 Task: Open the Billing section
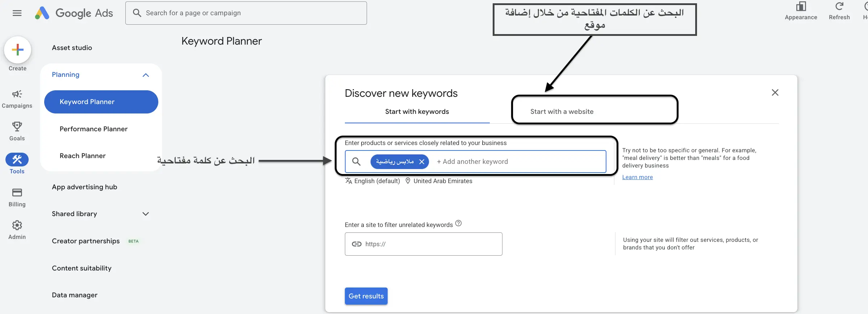pos(17,198)
